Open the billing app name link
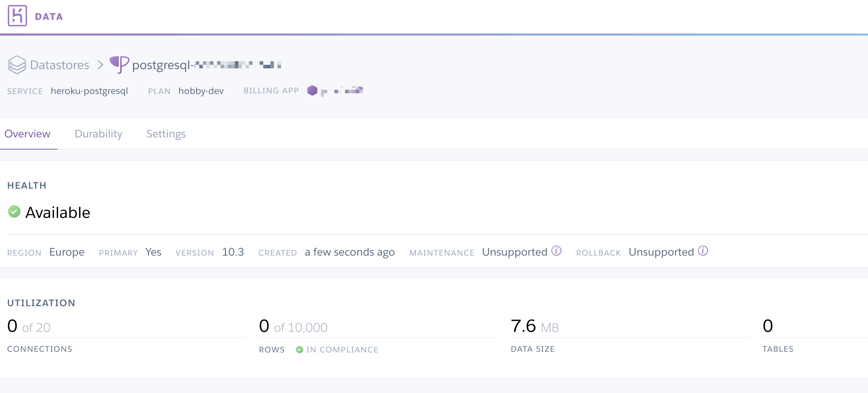 pos(342,91)
